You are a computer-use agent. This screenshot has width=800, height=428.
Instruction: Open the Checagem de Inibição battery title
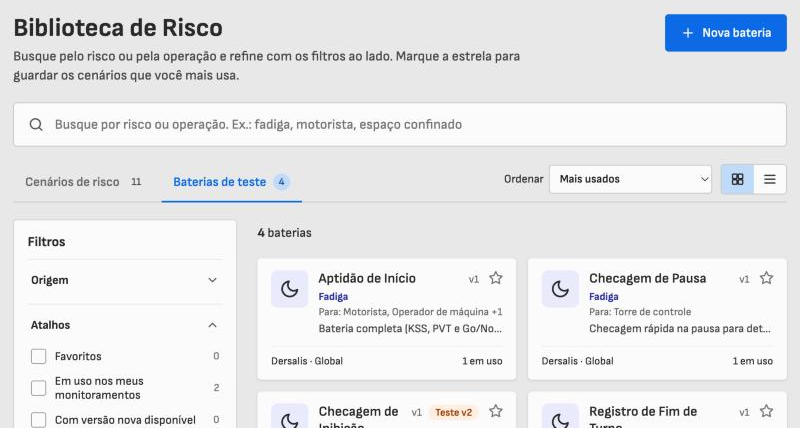point(358,417)
